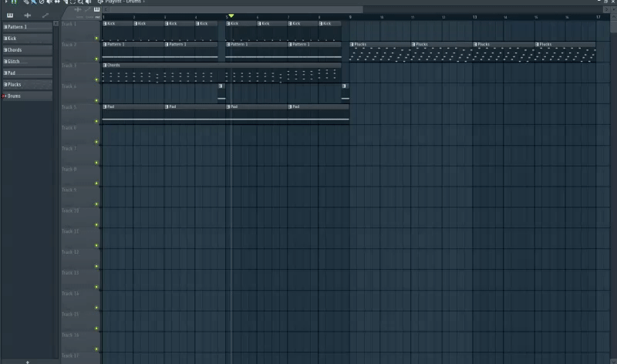The height and width of the screenshot is (364, 617).
Task: Mute Track 14 with its green switch
Action: click(96, 308)
